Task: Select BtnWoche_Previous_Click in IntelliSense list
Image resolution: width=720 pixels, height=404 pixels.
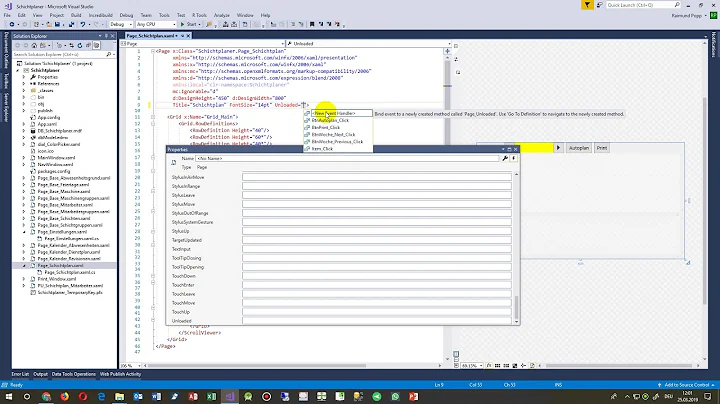Action: pyautogui.click(x=338, y=141)
